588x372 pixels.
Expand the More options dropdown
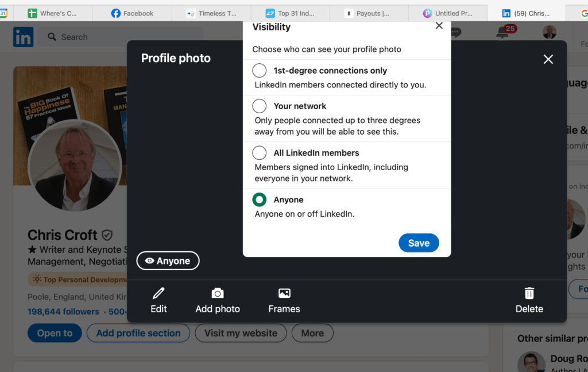click(312, 333)
